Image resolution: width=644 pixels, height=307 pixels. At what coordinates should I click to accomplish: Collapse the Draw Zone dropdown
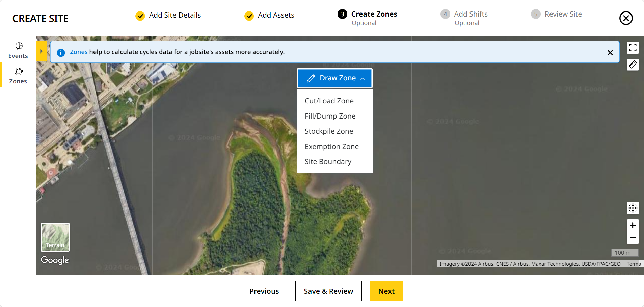tap(334, 78)
